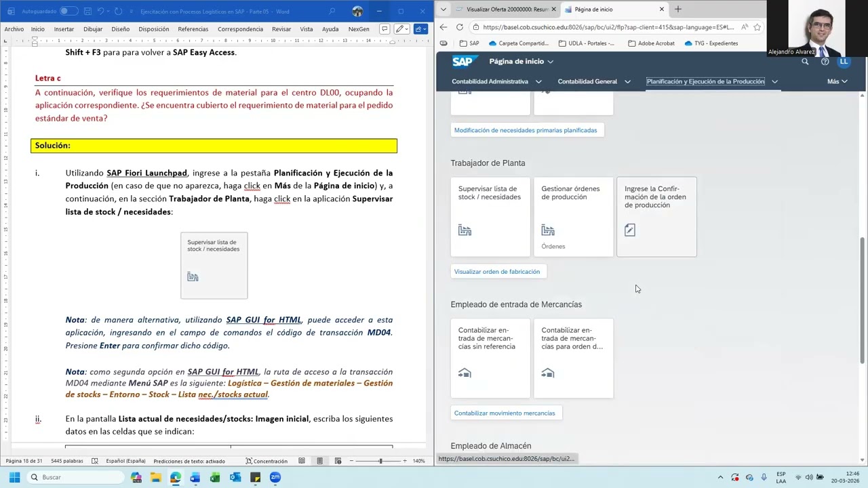Viewport: 868px width, 488px height.
Task: Click the 140% zoom level in Word
Action: tap(419, 461)
